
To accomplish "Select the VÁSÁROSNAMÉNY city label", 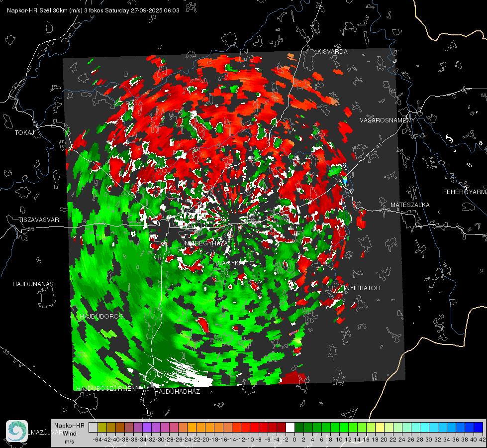I will tap(388, 120).
